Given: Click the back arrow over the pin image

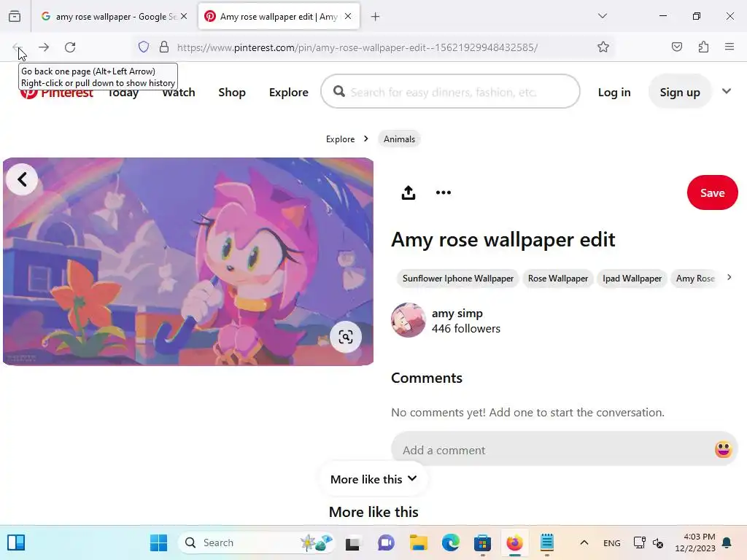Looking at the screenshot, I should (x=22, y=179).
